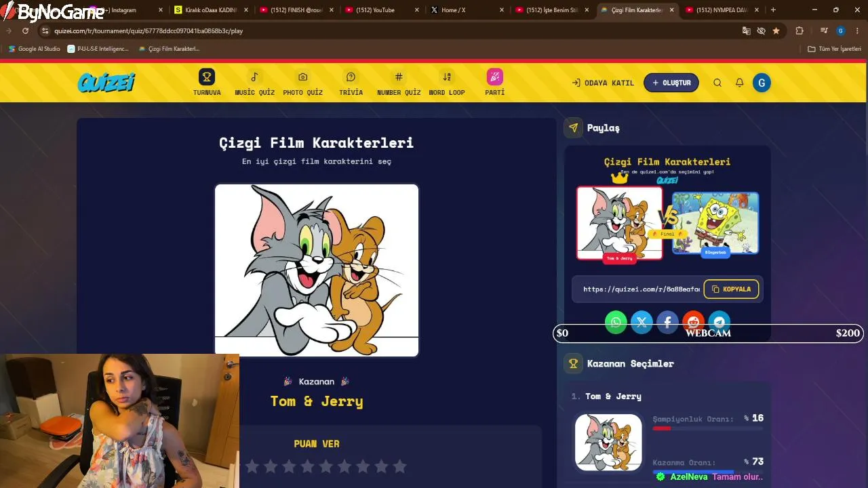
Task: Switch to the İşte Benim Stil tab
Action: (552, 10)
